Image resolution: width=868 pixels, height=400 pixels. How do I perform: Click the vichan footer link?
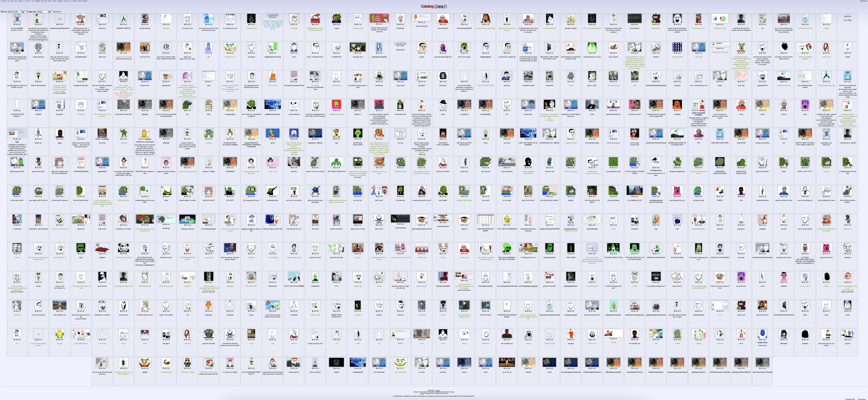(438, 391)
